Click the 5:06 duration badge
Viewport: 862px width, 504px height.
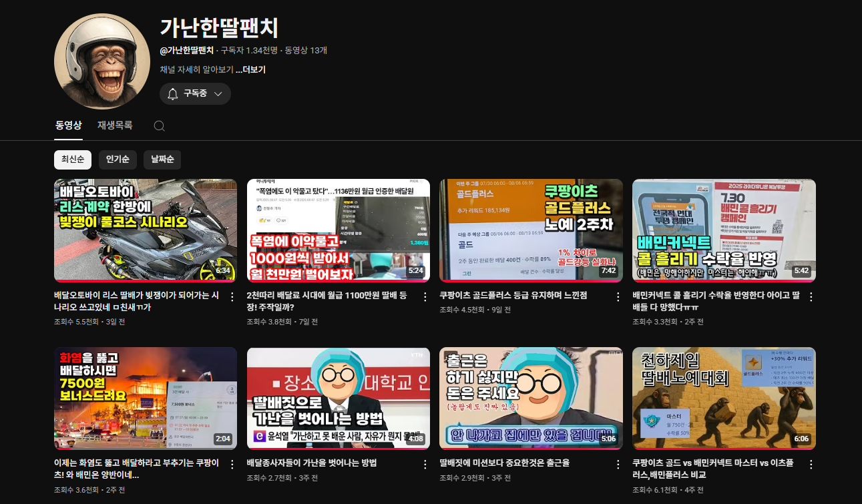click(608, 439)
